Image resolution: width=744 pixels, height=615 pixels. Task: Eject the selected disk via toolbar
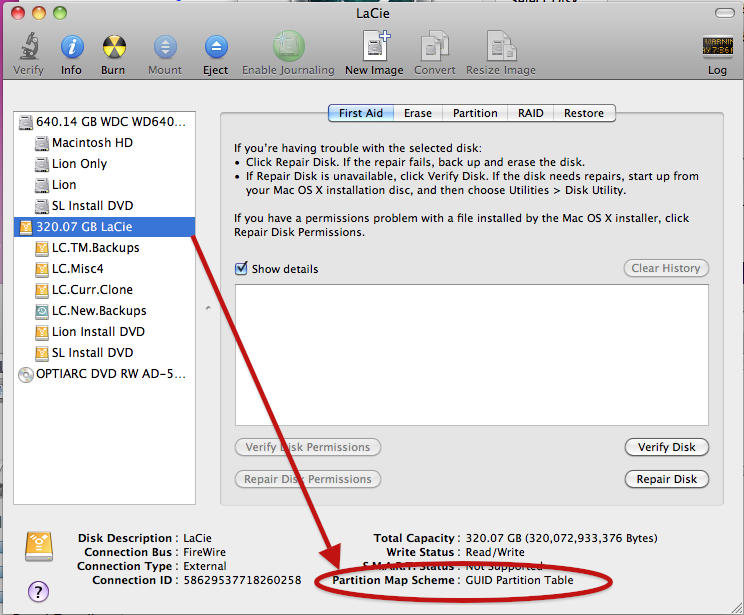[x=216, y=47]
